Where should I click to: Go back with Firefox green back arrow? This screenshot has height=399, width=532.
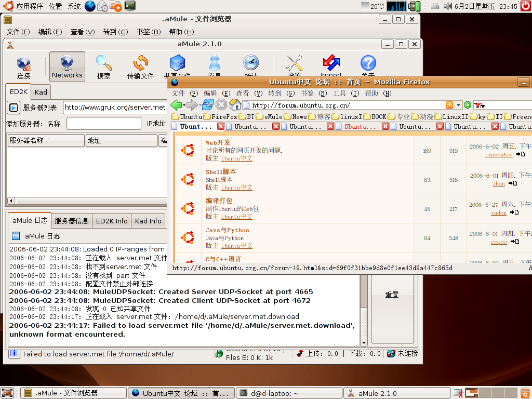(176, 105)
